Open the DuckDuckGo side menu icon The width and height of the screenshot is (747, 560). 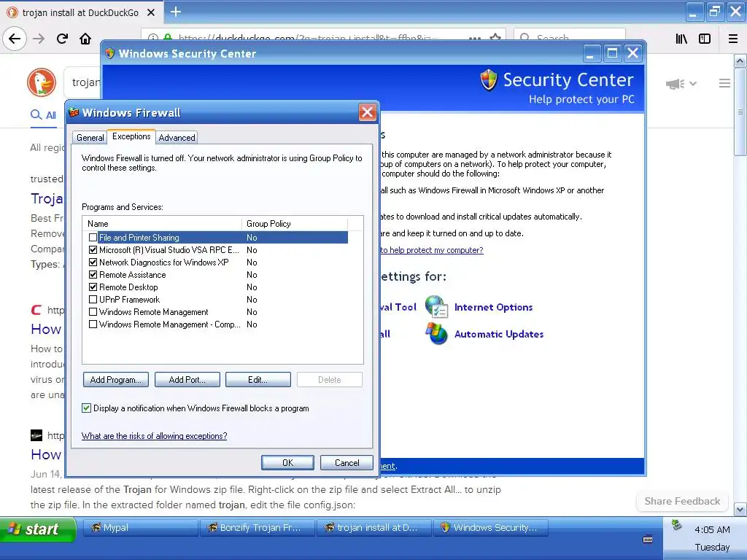tap(724, 83)
